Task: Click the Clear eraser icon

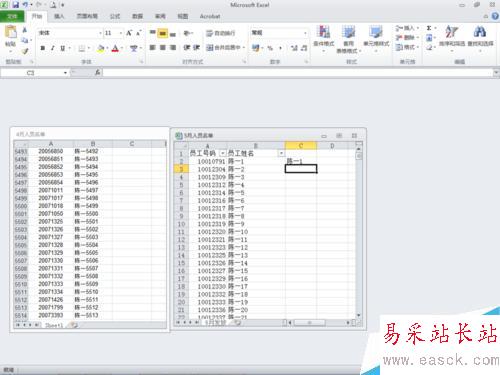Action: pos(429,47)
